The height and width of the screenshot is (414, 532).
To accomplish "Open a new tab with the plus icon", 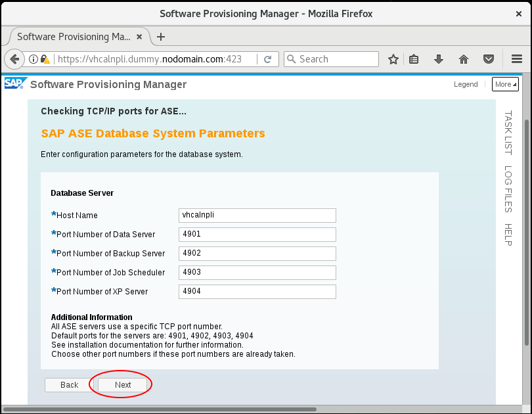I will [161, 37].
